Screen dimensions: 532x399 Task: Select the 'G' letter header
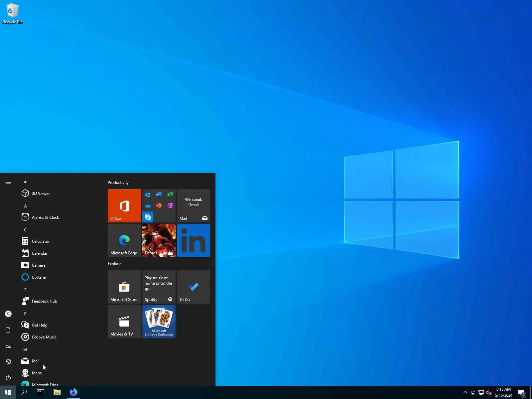pyautogui.click(x=25, y=314)
